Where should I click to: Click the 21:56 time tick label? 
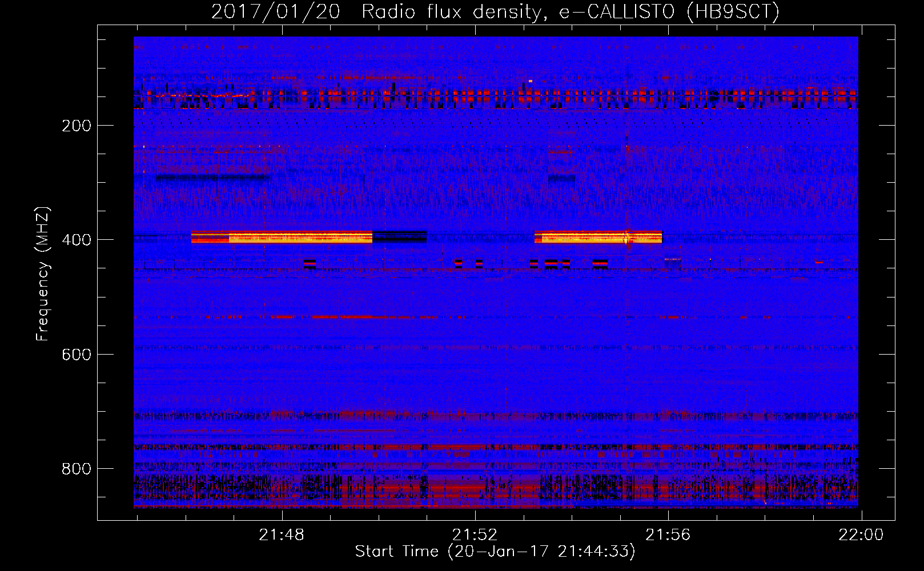point(668,535)
